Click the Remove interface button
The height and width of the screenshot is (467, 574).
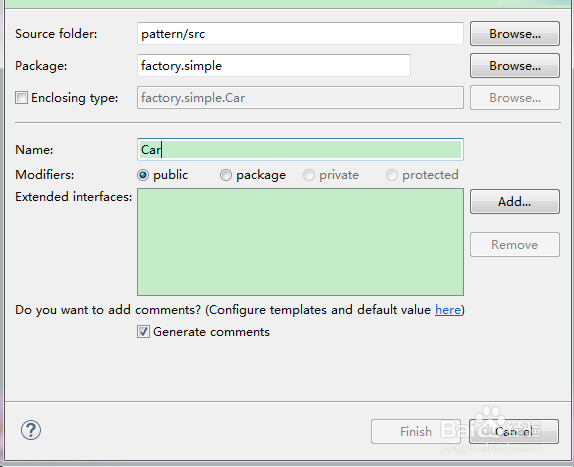515,244
